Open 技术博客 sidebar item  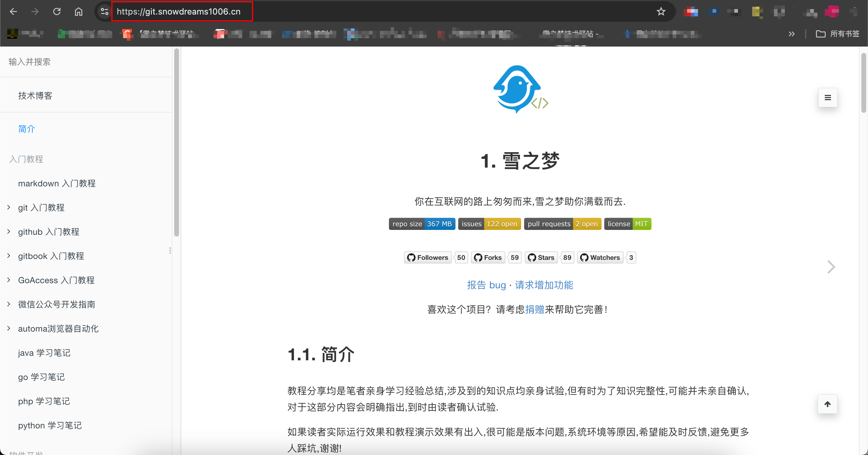coord(35,96)
